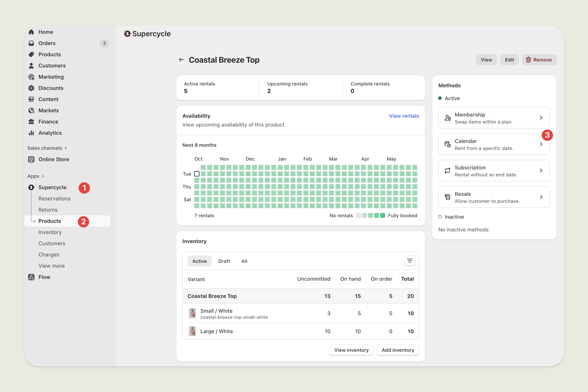This screenshot has height=392, width=588.
Task: Click the Fully booked legend color swatch
Action: click(382, 215)
